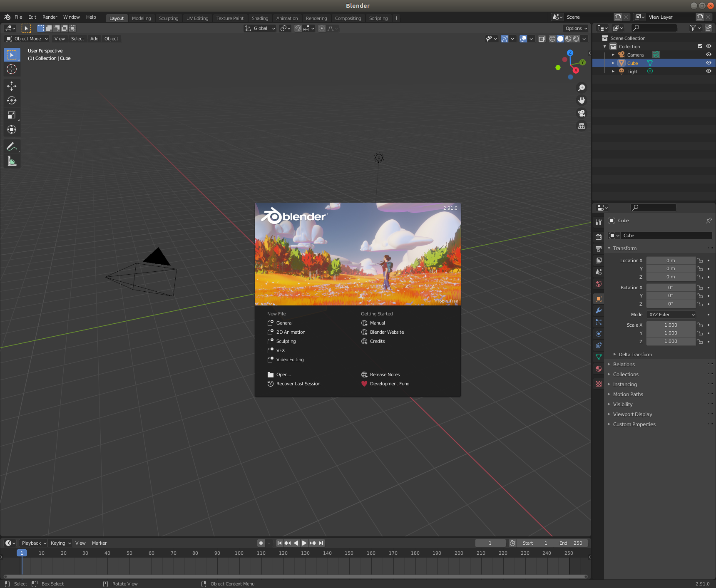
Task: Toggle X-ray display in viewport header
Action: click(542, 39)
